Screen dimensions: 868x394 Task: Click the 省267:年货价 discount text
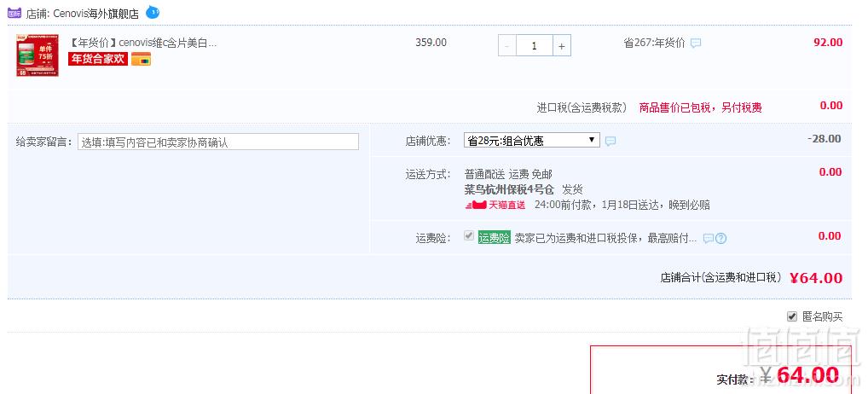(654, 43)
